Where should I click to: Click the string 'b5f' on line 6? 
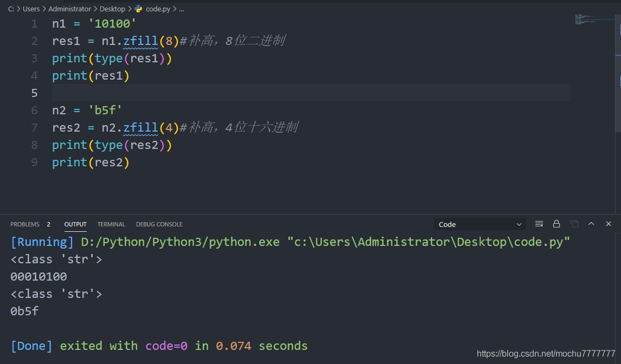(105, 110)
